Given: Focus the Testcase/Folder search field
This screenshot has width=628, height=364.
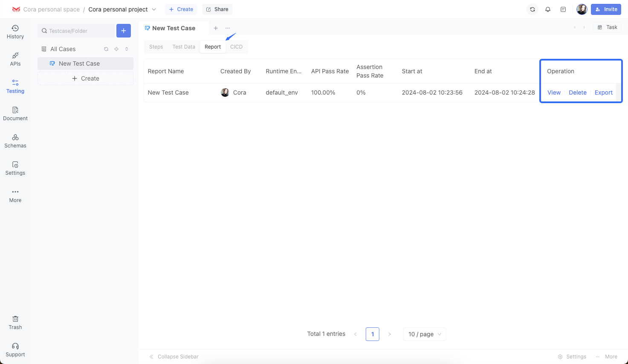Looking at the screenshot, I should 76,31.
